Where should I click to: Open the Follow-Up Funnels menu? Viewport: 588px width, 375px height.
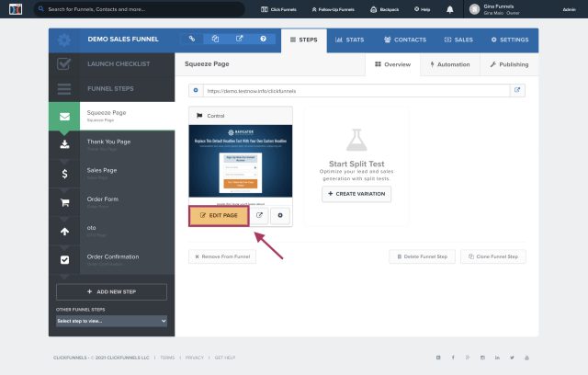[x=333, y=9]
